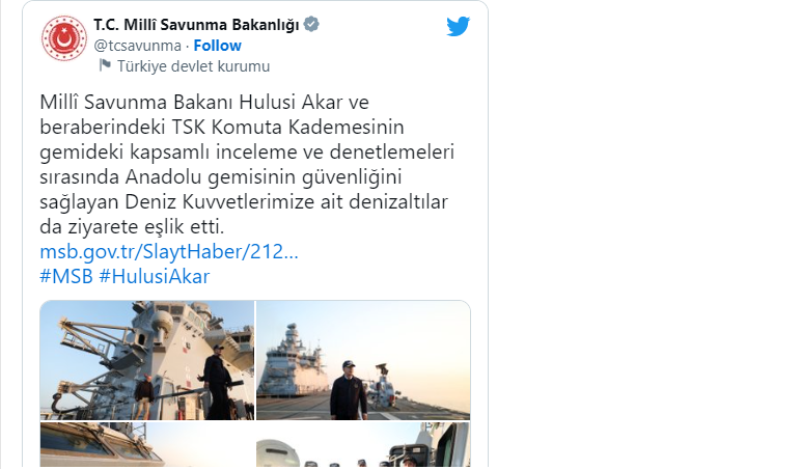Click the helicopter in the flight deck photo
Viewport: 800px width, 469px height.
tap(385, 385)
